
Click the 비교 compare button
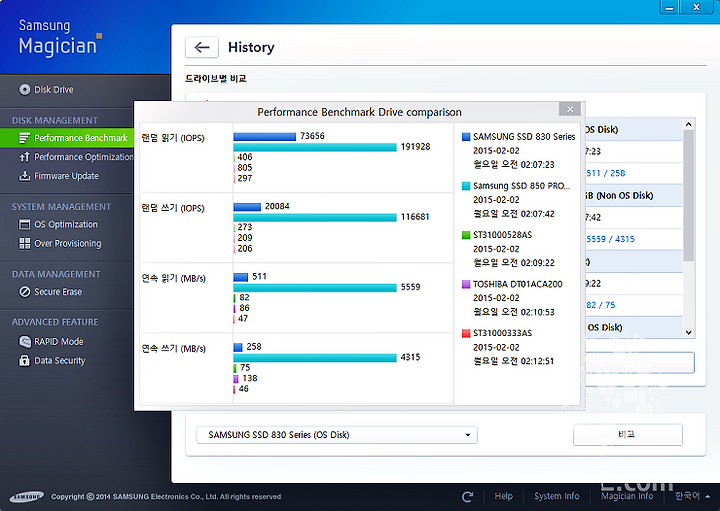628,434
